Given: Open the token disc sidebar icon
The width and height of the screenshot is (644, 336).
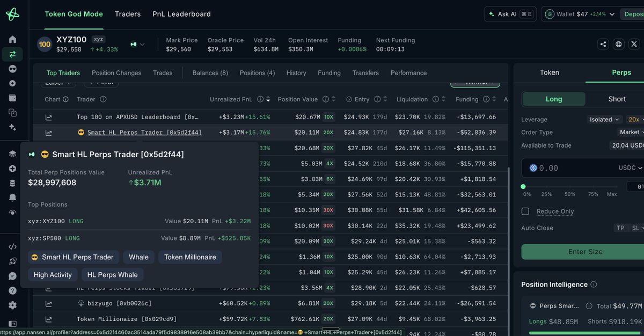Looking at the screenshot, I should (x=12, y=83).
